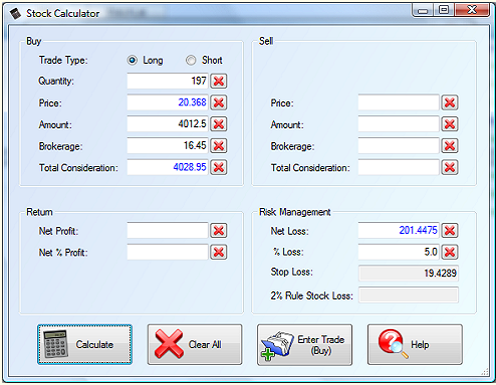Clear Sell Total Consideration with its red X
The image size is (496, 385).
point(450,167)
